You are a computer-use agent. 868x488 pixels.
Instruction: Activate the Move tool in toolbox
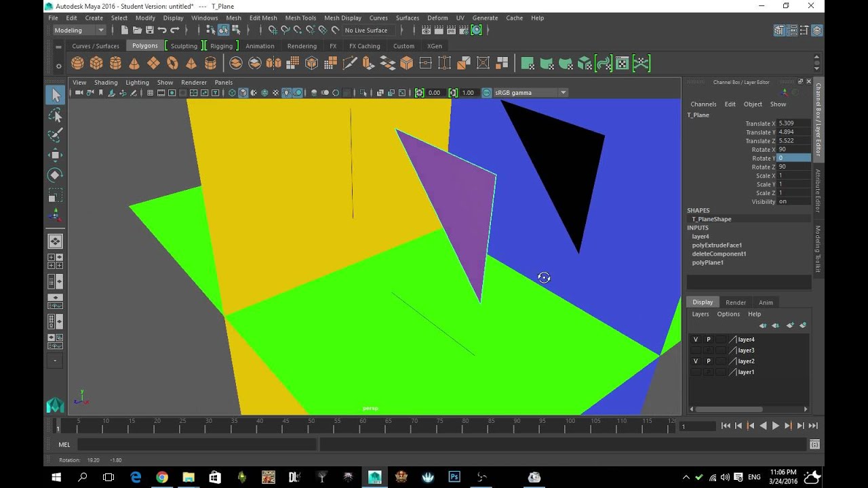[56, 155]
